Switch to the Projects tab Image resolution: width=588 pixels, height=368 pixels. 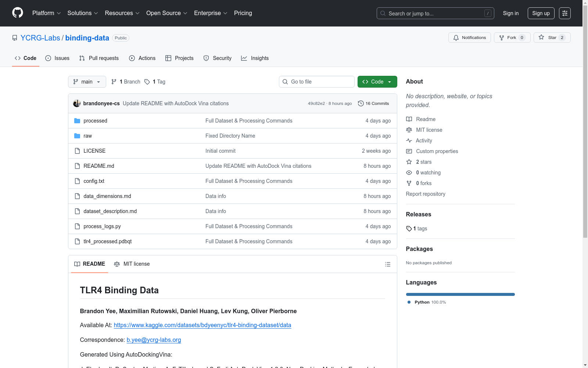[179, 58]
